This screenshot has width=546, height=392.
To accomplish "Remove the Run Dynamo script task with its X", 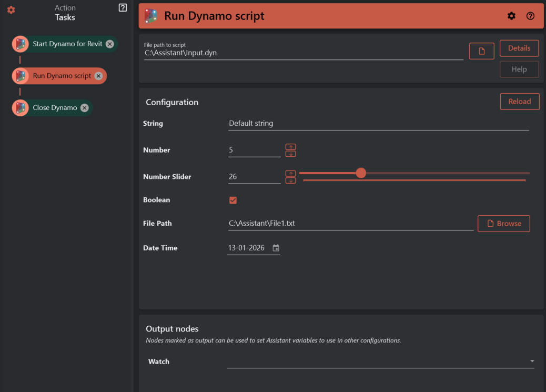I will coord(98,76).
